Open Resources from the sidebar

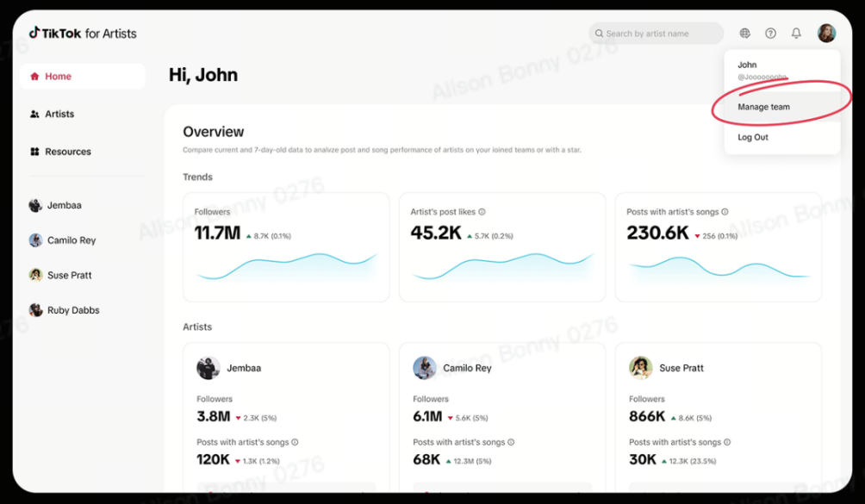click(x=67, y=152)
